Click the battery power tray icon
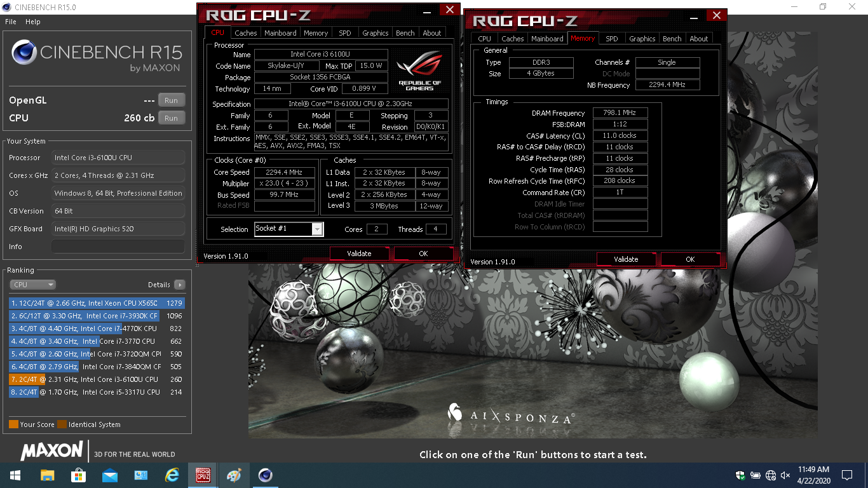This screenshot has width=868, height=488. 756,475
